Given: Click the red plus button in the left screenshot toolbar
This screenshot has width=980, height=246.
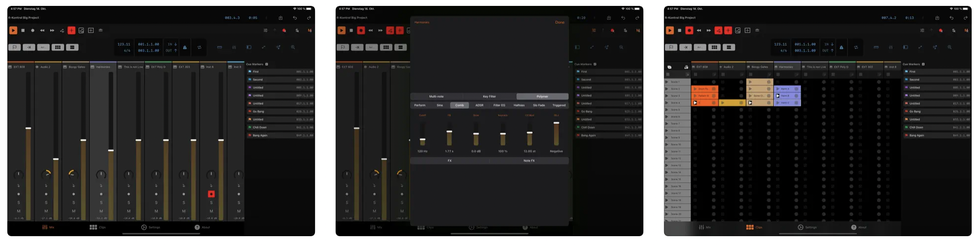Looking at the screenshot, I should 71,31.
